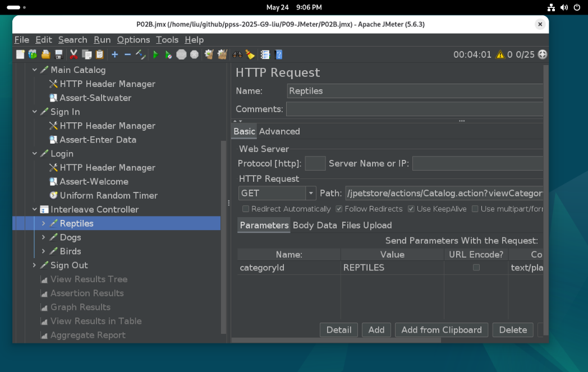Uncheck the Follow Redirects checkbox
This screenshot has width=588, height=372.
(x=339, y=209)
